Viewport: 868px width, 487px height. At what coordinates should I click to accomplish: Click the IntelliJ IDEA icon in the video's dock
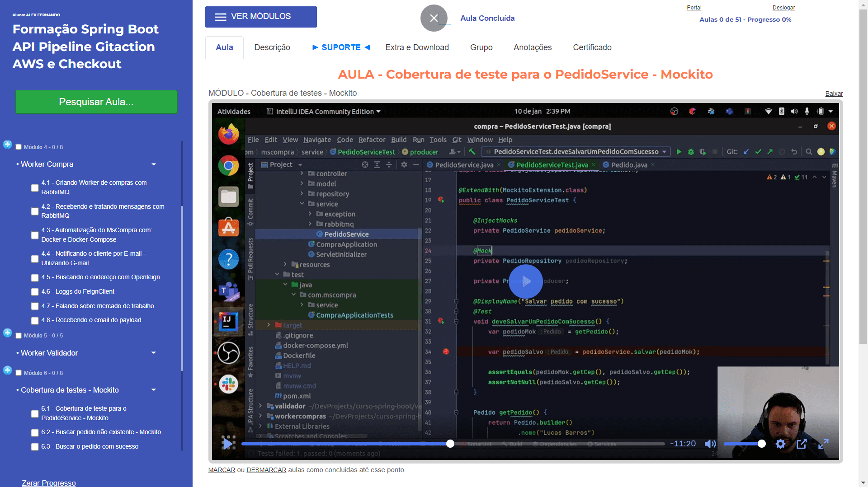click(x=229, y=322)
